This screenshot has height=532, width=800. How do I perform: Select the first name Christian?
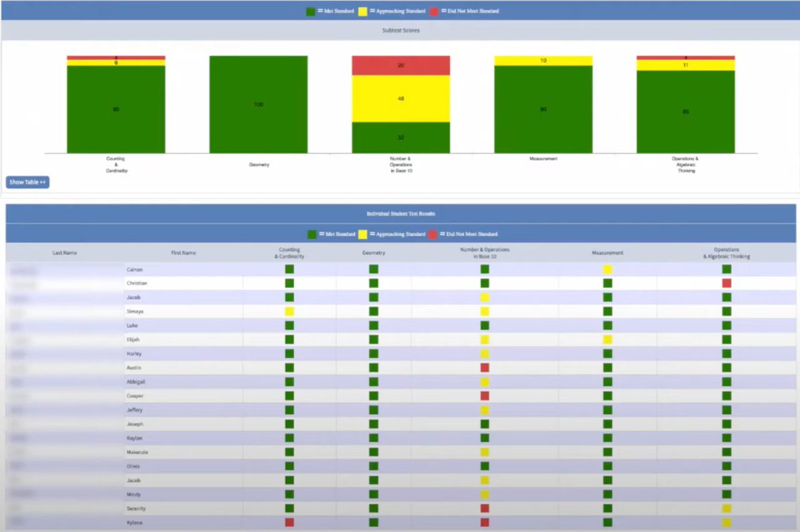tap(137, 283)
